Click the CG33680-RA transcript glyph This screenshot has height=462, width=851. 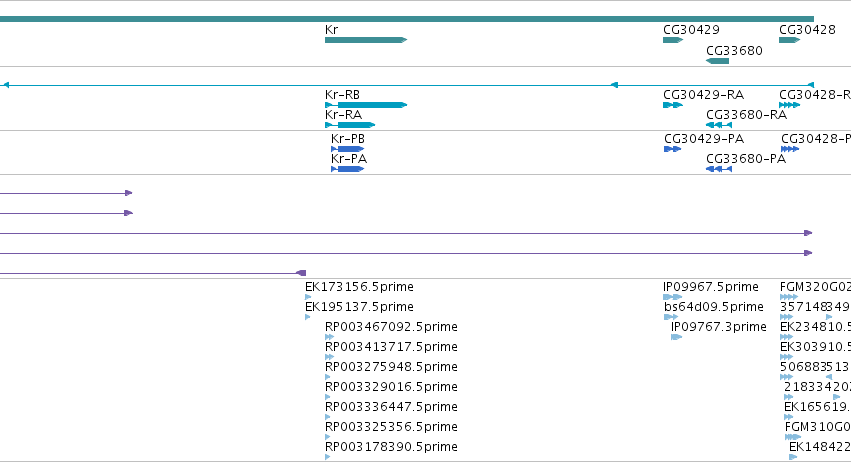[x=719, y=125]
